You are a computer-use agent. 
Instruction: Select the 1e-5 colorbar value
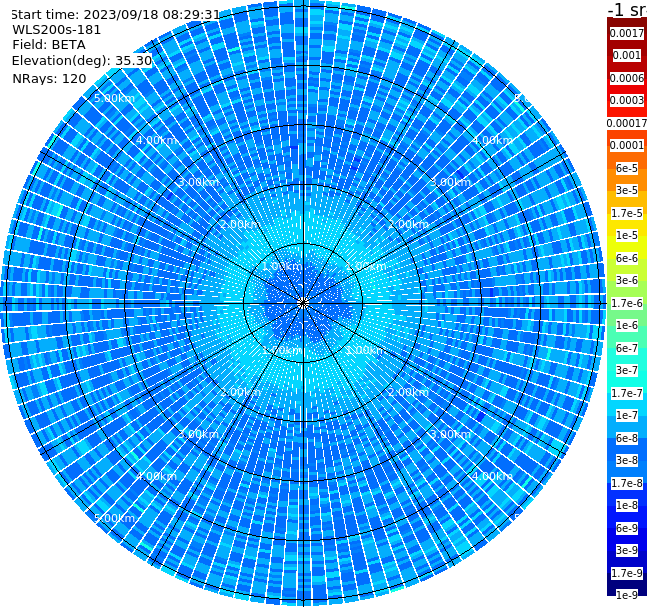[627, 235]
